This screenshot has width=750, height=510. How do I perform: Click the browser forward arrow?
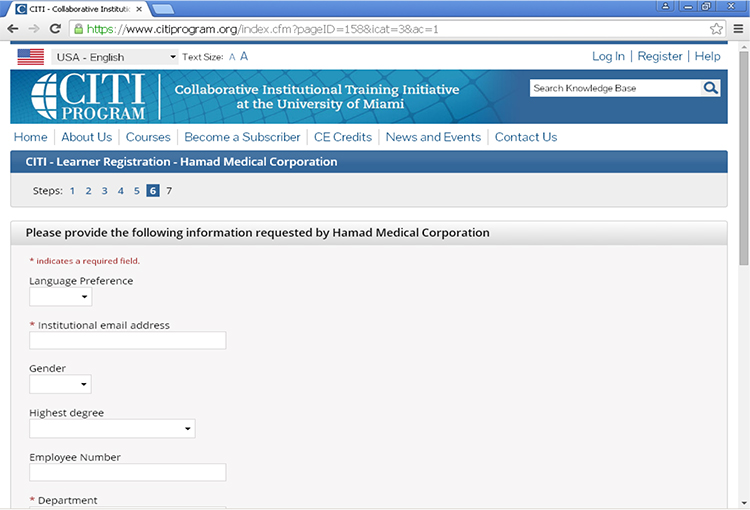(x=34, y=29)
